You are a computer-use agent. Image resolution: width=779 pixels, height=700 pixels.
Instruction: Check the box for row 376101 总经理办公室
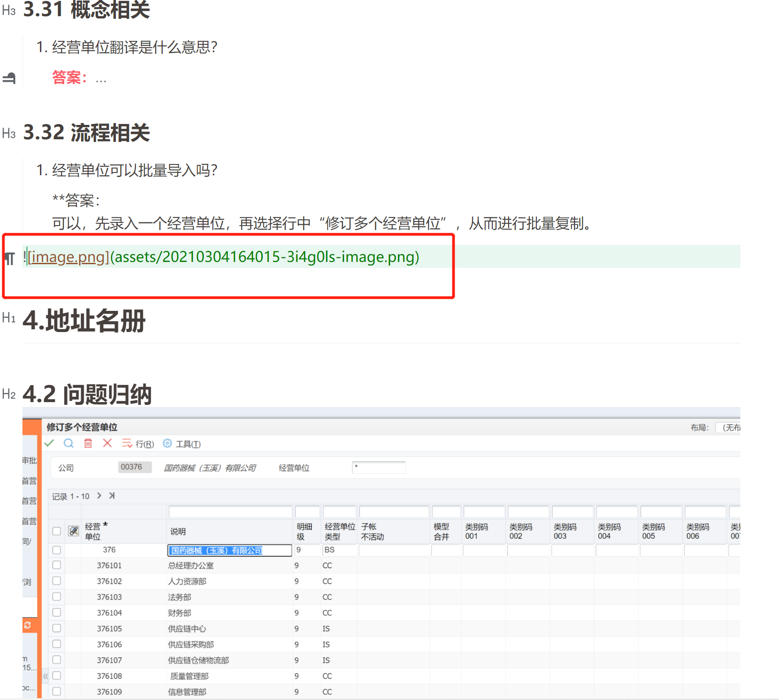[x=57, y=565]
